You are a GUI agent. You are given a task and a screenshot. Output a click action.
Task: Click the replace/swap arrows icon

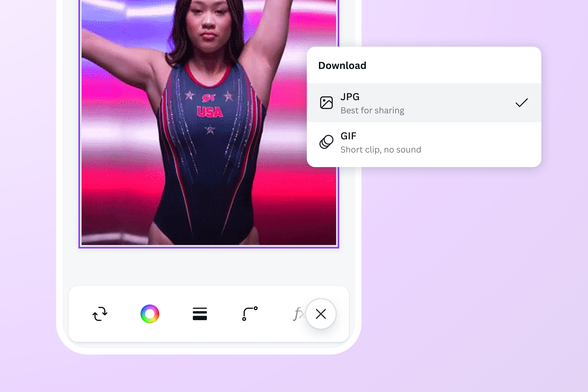100,314
